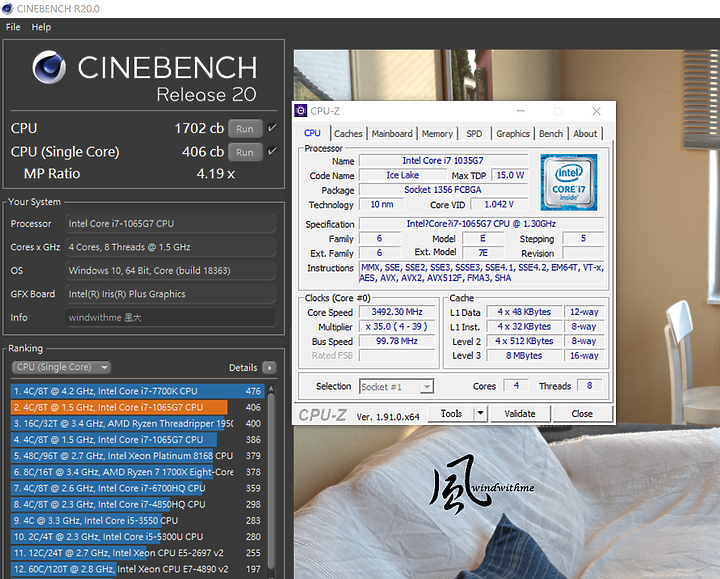Minimize the CPU-Z window
The width and height of the screenshot is (720, 579).
[x=521, y=111]
